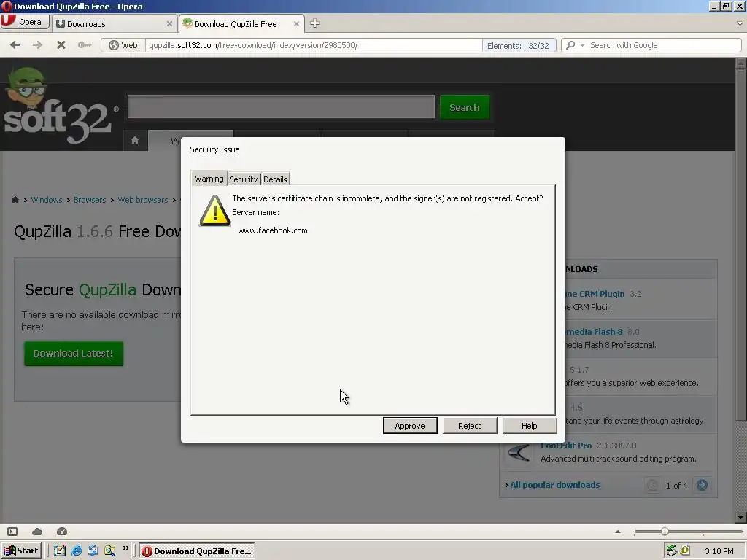Stop loading the page

pyautogui.click(x=61, y=45)
